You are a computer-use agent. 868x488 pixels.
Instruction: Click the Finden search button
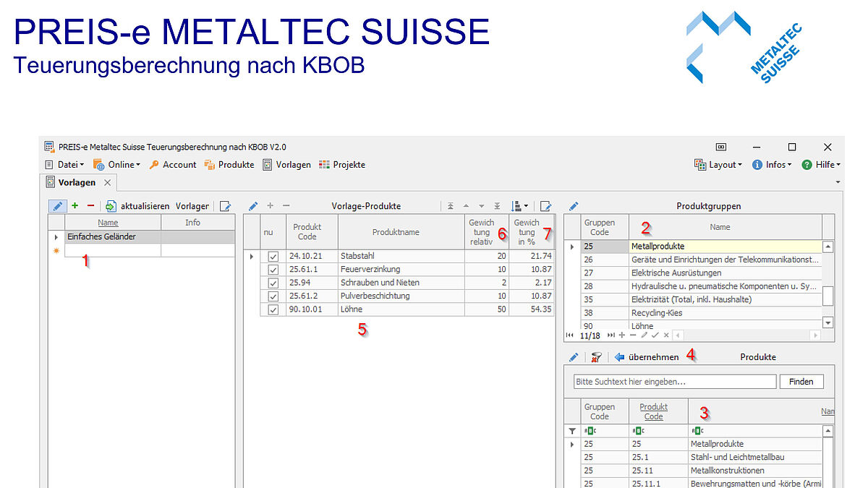tap(801, 382)
